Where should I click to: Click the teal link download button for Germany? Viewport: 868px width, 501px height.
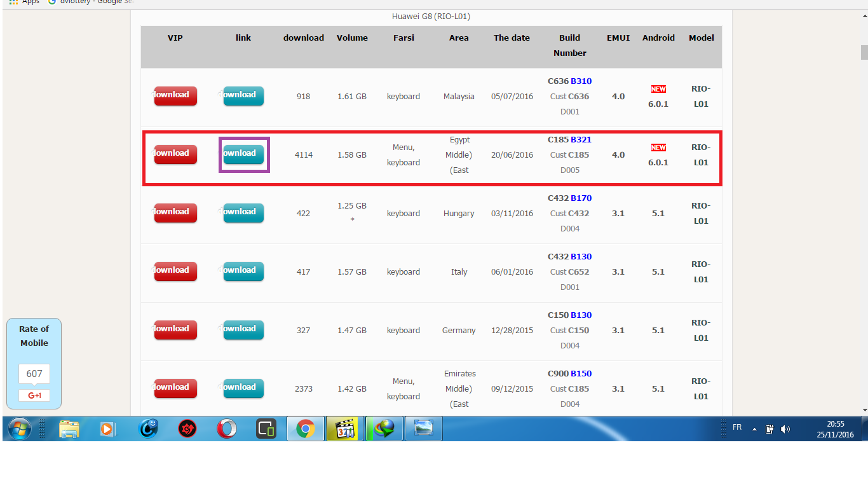(x=243, y=329)
